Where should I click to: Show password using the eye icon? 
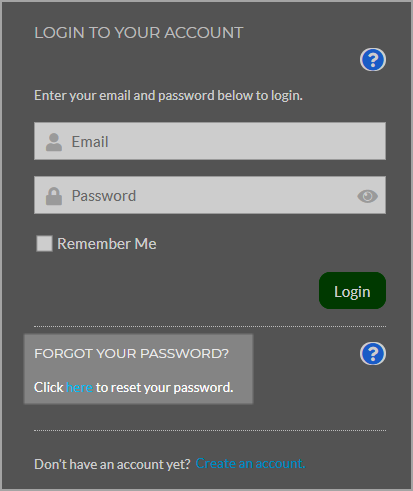point(367,196)
